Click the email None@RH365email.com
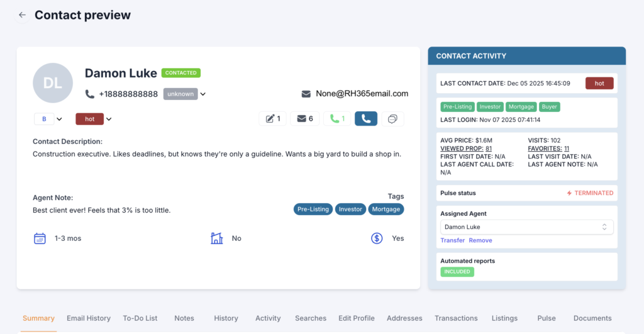Viewport: 644px width, 334px height. 362,94
